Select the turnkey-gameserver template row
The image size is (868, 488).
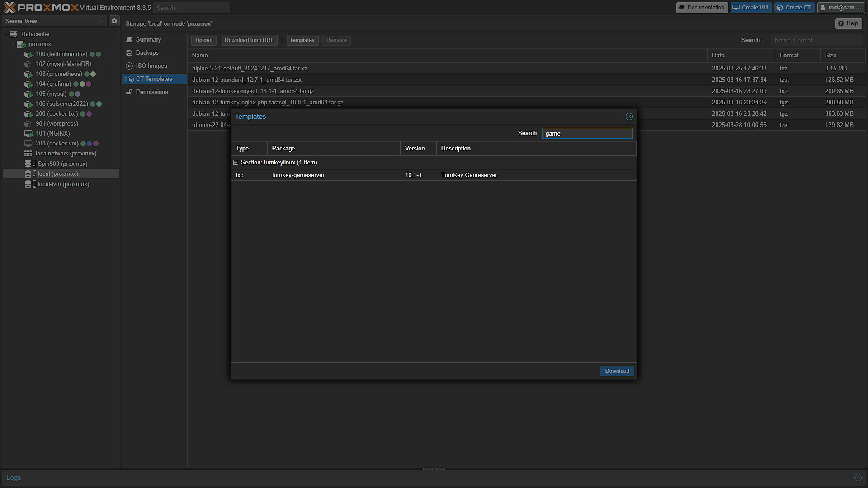pos(434,175)
